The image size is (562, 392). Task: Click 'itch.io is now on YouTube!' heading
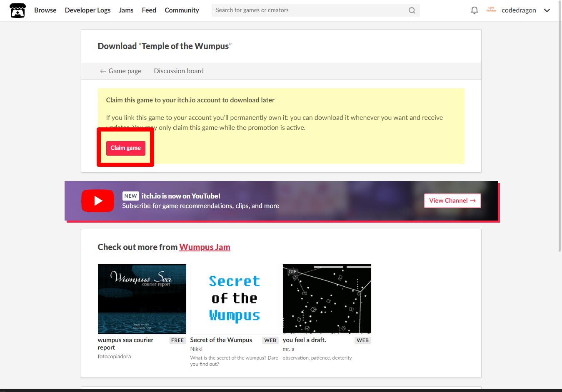point(181,196)
